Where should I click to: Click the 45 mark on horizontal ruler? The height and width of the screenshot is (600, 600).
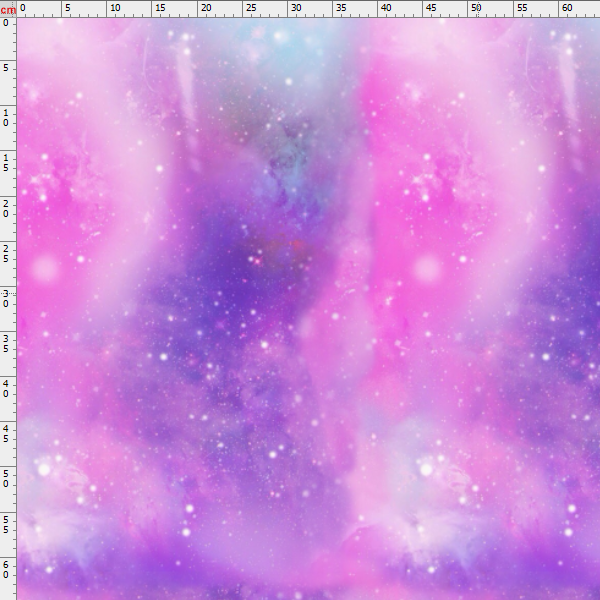click(x=431, y=7)
